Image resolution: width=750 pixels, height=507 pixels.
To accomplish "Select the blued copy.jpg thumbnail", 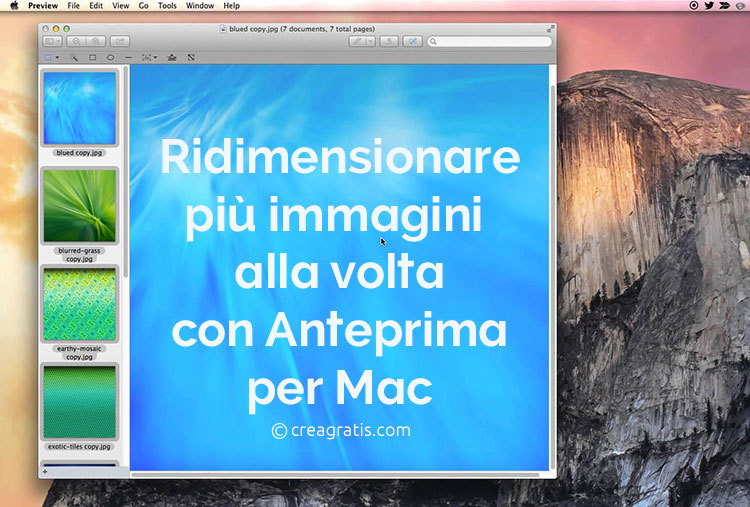I will 79,108.
